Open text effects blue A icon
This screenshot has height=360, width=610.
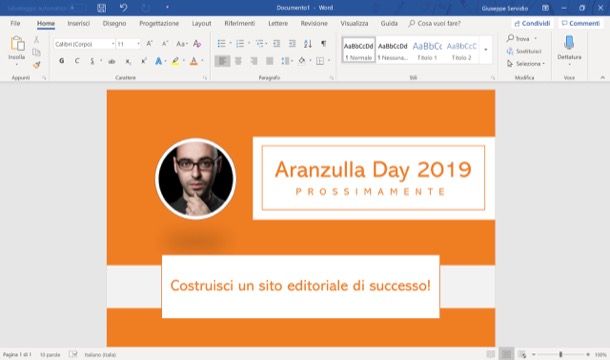tap(158, 61)
